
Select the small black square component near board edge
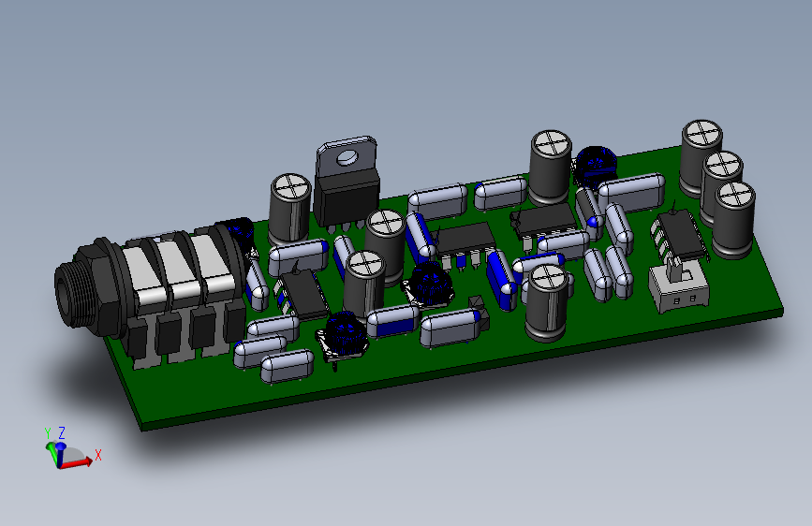point(479,313)
